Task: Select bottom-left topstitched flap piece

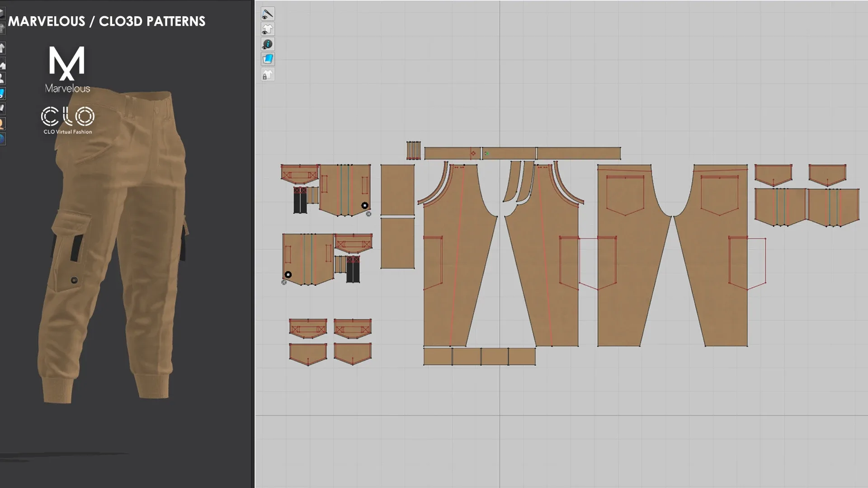Action: click(x=308, y=328)
